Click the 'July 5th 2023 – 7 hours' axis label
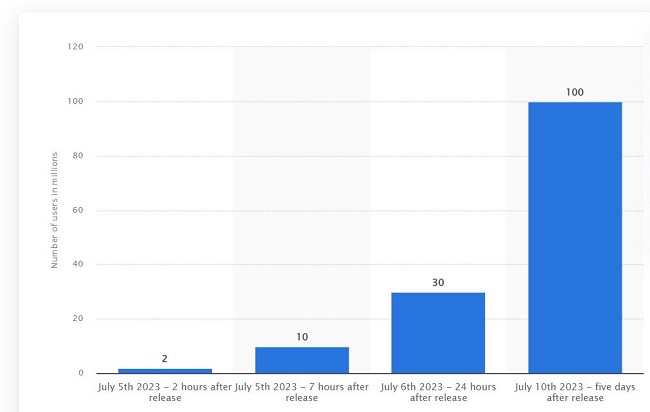 tap(302, 391)
